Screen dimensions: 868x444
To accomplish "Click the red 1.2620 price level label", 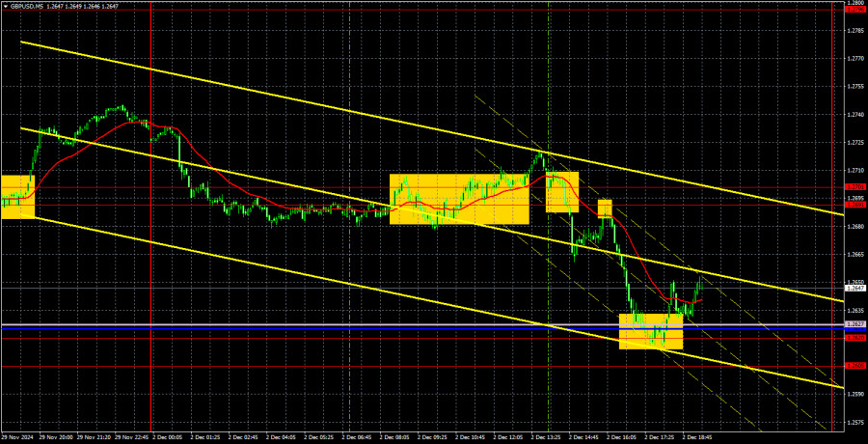I will coord(855,338).
